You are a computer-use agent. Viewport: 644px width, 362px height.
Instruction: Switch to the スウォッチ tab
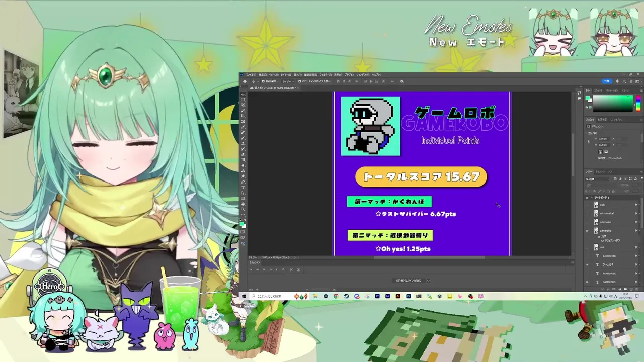click(598, 90)
